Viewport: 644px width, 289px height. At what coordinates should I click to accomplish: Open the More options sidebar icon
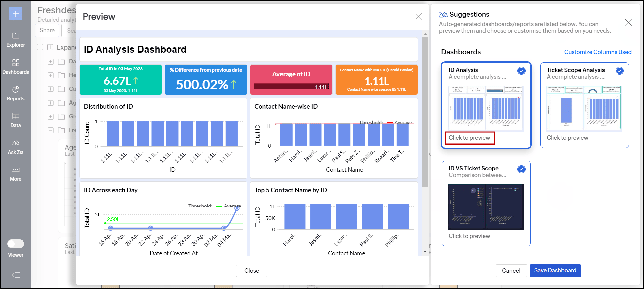click(16, 174)
